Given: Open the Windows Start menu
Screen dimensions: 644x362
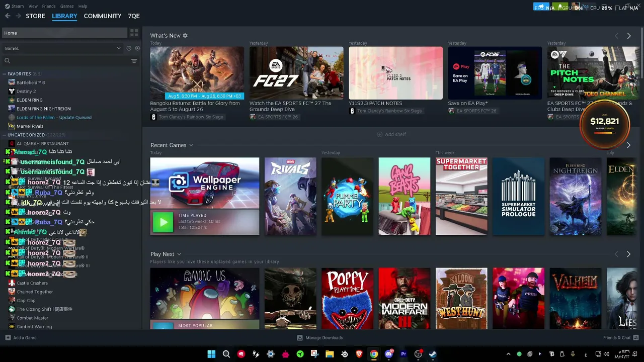Looking at the screenshot, I should tap(211, 354).
